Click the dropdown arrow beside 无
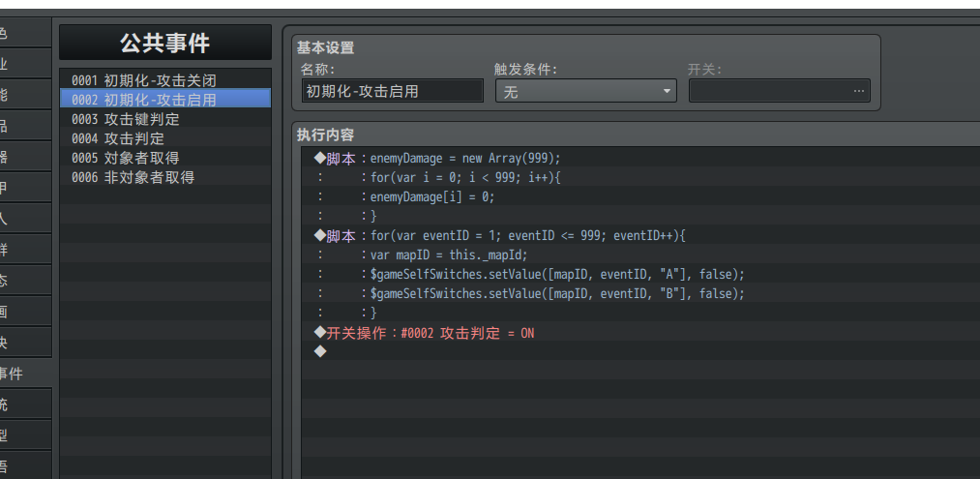 667,91
